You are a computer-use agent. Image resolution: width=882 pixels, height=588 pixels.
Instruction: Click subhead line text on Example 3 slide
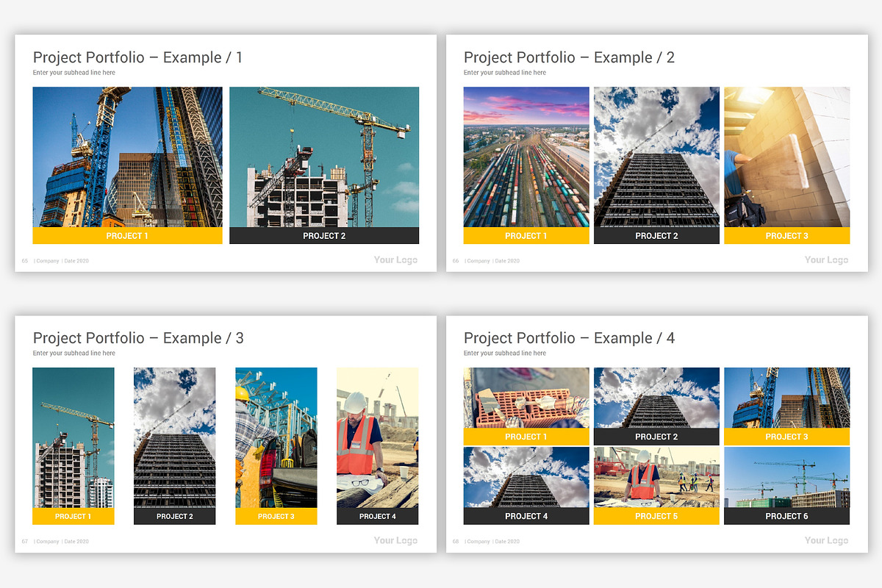coord(74,354)
